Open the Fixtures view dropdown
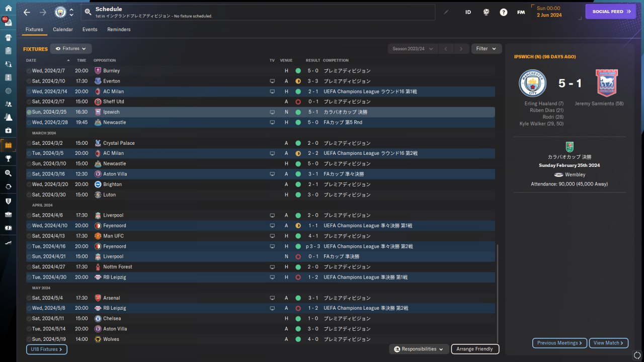The height and width of the screenshot is (362, 644). pos(70,49)
